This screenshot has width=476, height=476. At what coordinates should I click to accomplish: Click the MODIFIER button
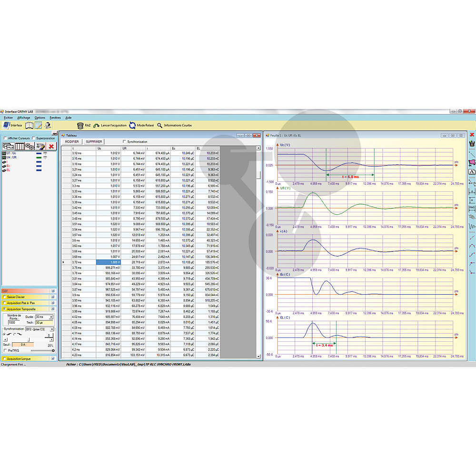coord(72,142)
